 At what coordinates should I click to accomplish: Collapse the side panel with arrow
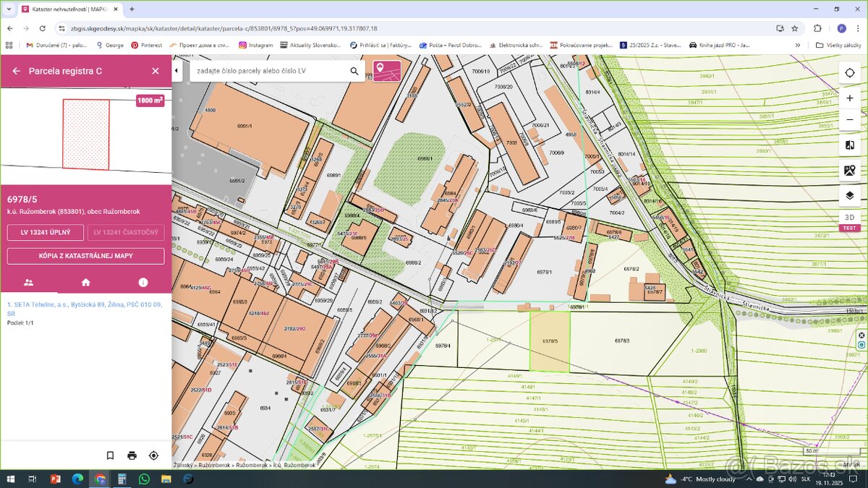tap(176, 71)
